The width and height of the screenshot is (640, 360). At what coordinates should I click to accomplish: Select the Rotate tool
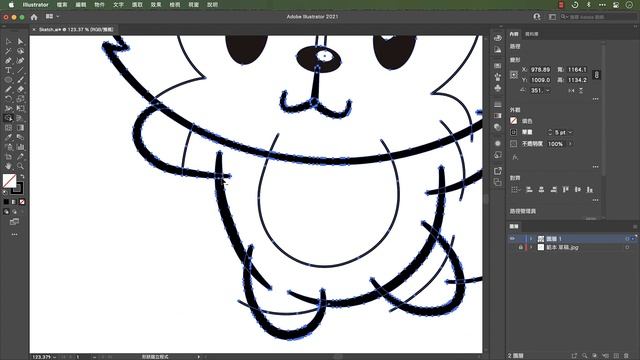[x=8, y=99]
